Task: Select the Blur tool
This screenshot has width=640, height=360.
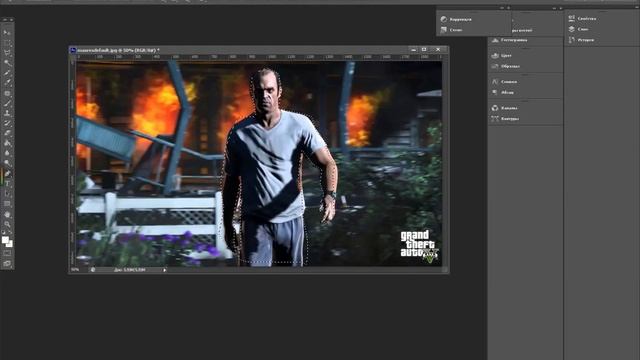Action: [x=7, y=153]
